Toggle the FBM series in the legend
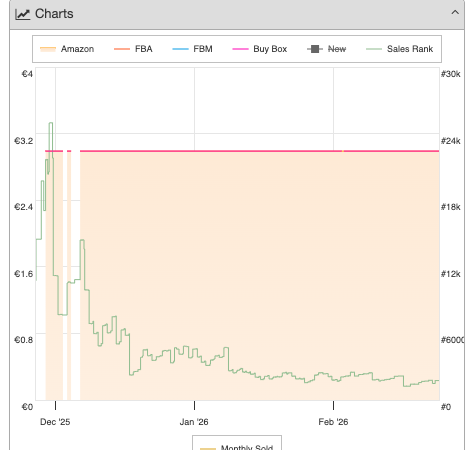This screenshot has width=474, height=450. click(x=192, y=49)
